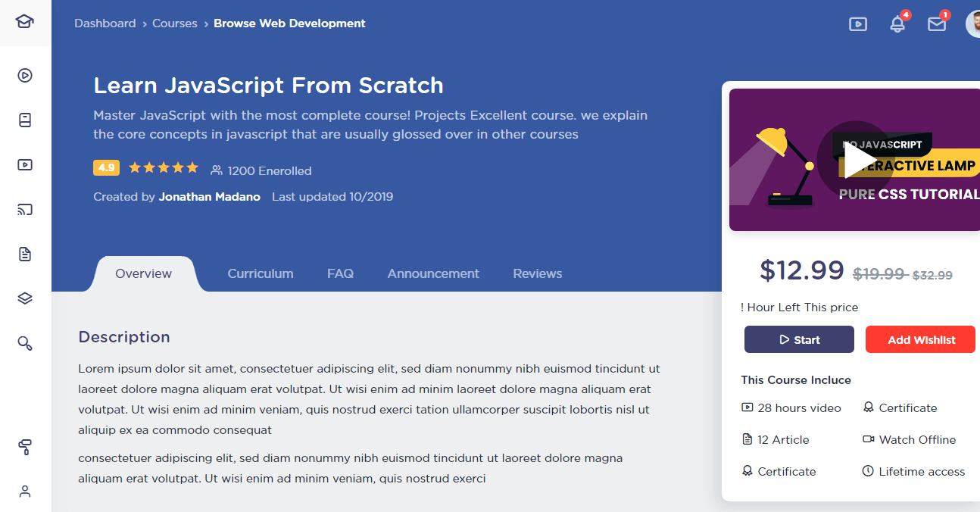Click the magnifier search icon in sidebar
This screenshot has width=980, height=512.
(x=25, y=344)
